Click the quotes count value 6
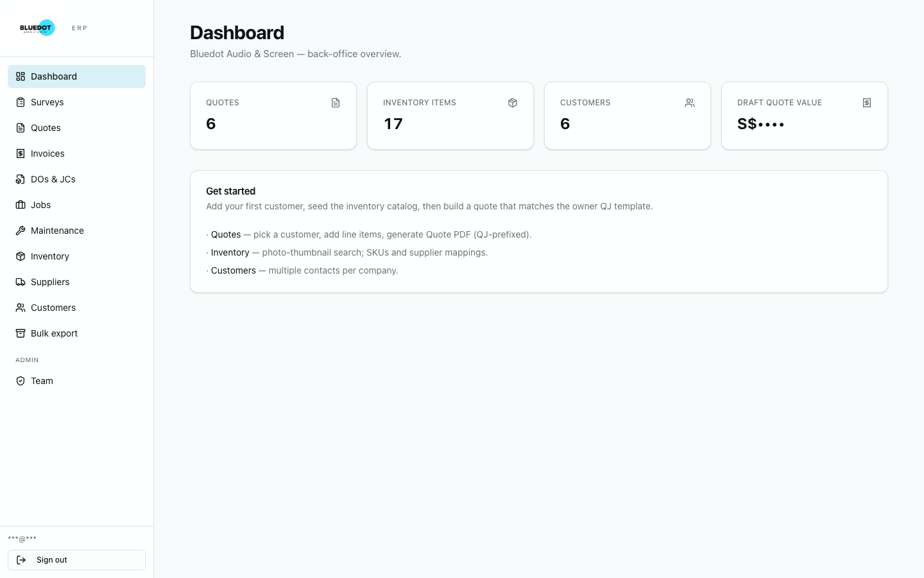 (211, 124)
